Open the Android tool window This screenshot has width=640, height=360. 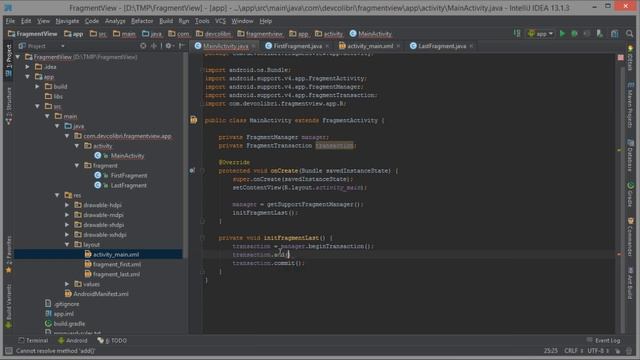(73, 340)
